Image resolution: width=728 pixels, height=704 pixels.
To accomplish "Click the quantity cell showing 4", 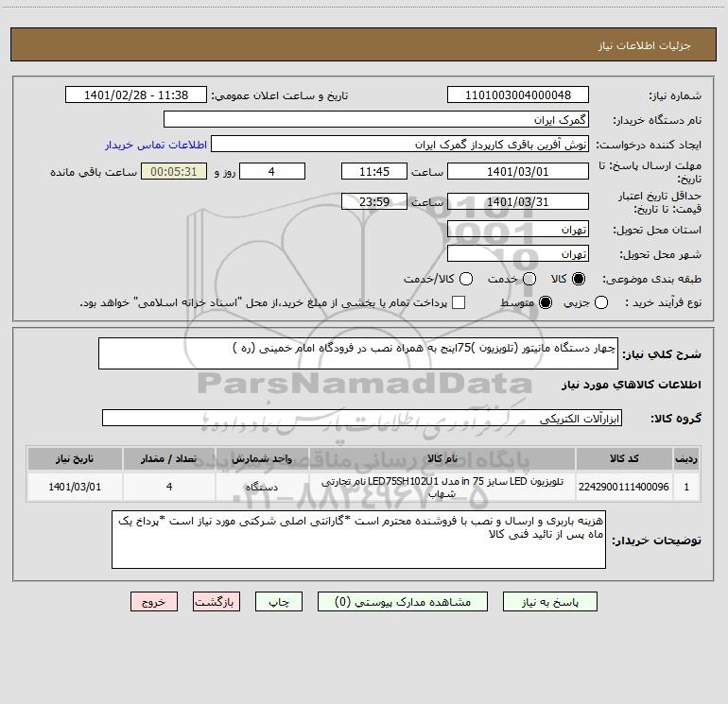I will [x=169, y=487].
